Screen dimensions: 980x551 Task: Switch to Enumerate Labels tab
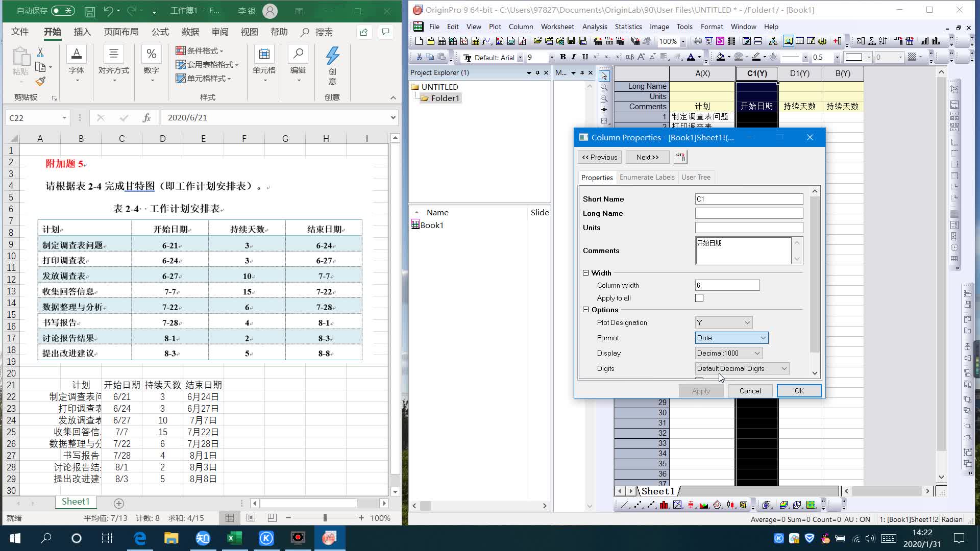[x=647, y=177]
